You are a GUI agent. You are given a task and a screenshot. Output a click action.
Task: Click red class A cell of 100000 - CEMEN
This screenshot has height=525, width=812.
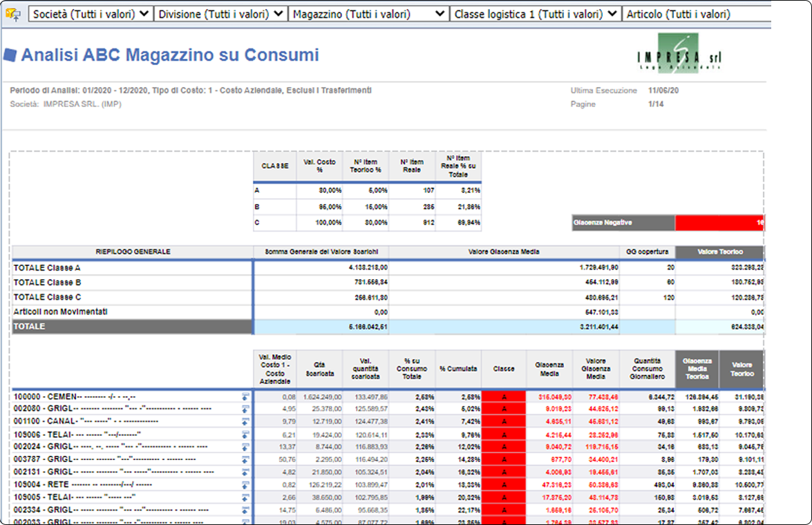[x=504, y=397]
